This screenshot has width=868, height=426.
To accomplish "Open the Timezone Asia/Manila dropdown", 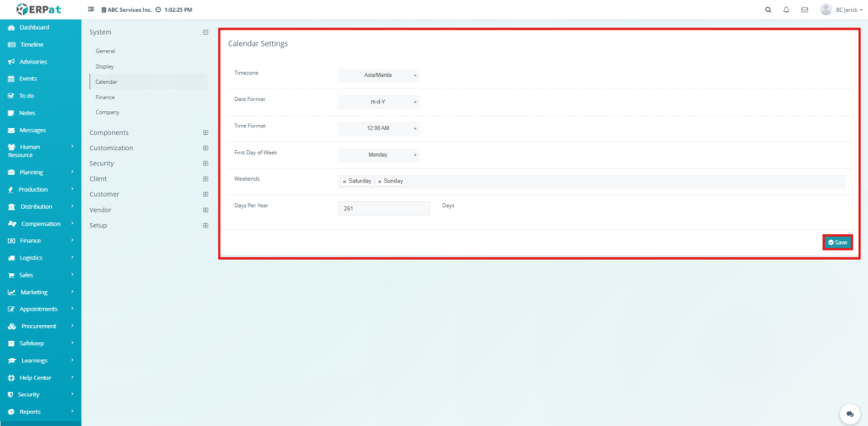I will pos(379,76).
